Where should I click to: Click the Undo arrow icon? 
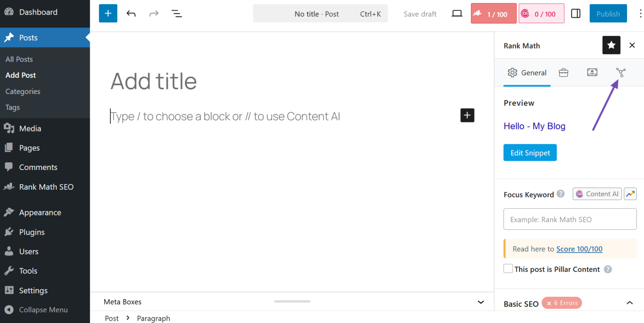(131, 14)
